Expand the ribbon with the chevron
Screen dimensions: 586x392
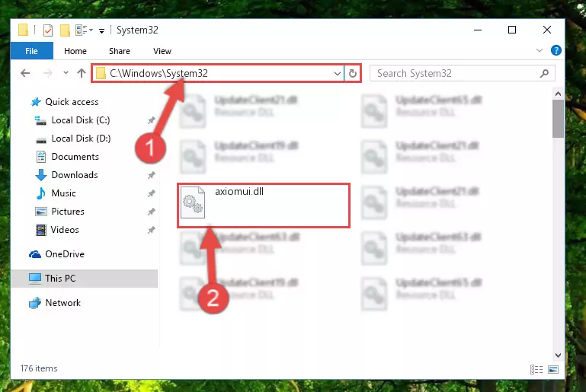click(x=540, y=50)
